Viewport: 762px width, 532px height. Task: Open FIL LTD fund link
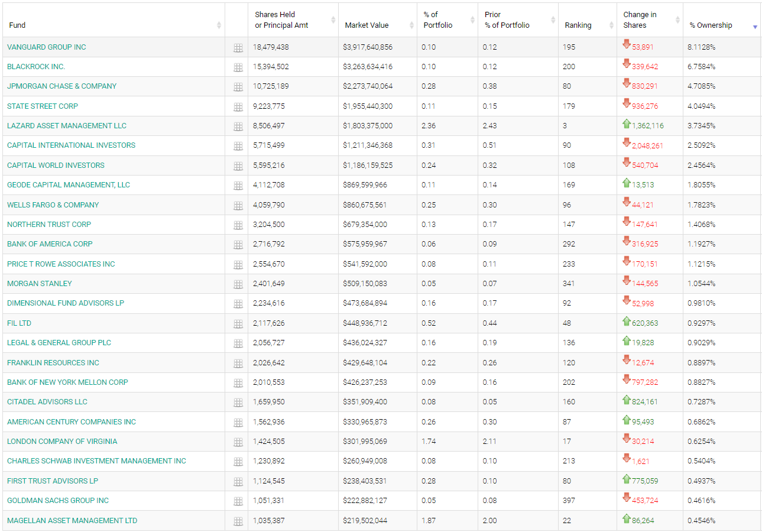[x=20, y=323]
